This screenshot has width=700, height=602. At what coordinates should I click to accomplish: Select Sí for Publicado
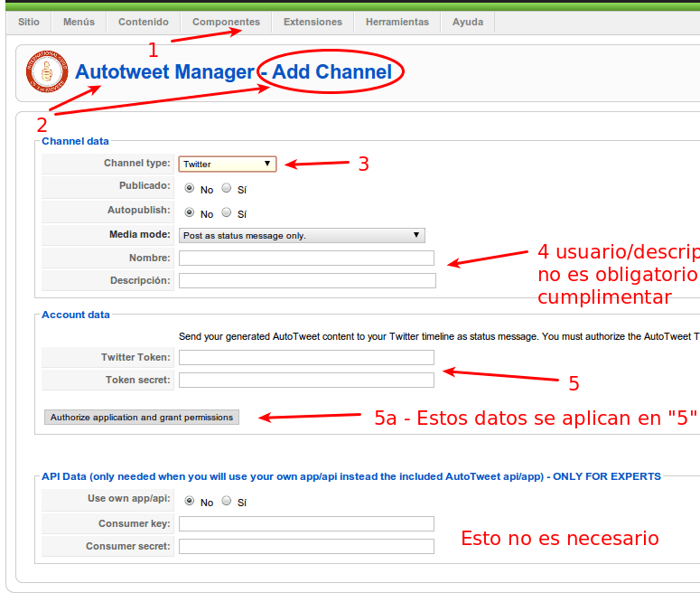tap(227, 188)
